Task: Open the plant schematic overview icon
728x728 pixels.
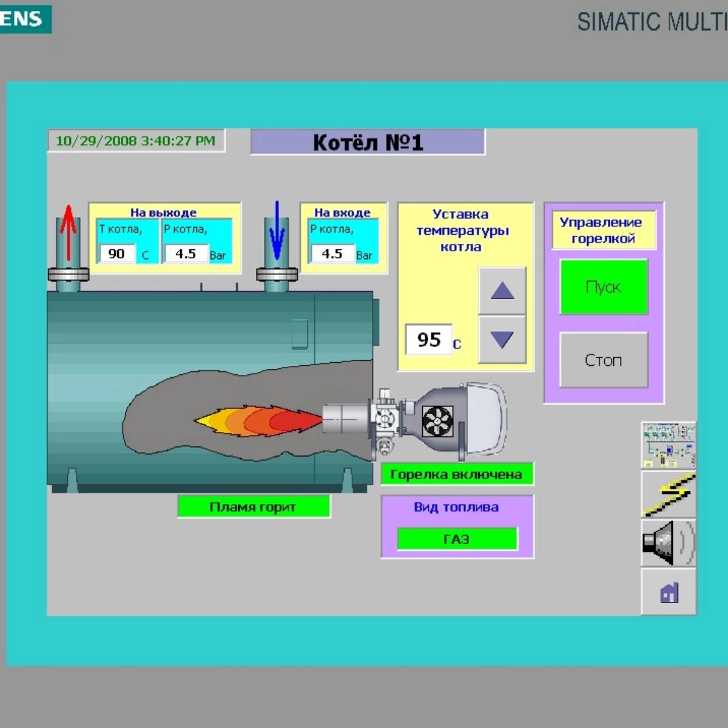Action: (x=668, y=445)
